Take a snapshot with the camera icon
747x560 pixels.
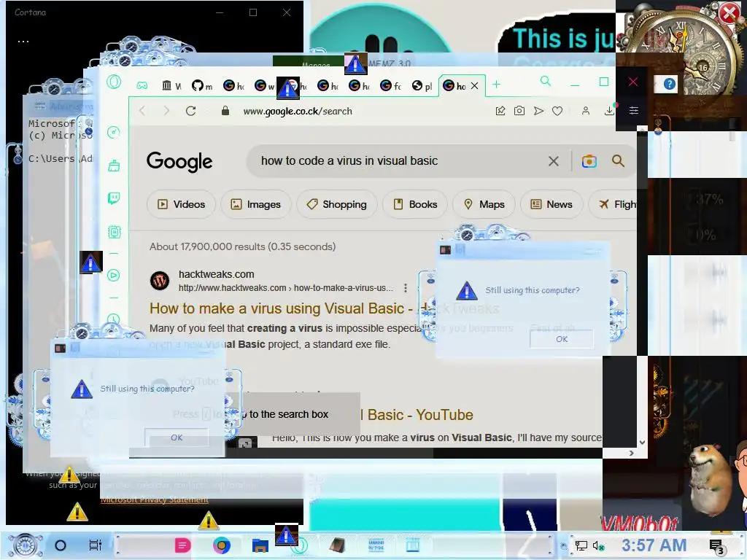519,111
